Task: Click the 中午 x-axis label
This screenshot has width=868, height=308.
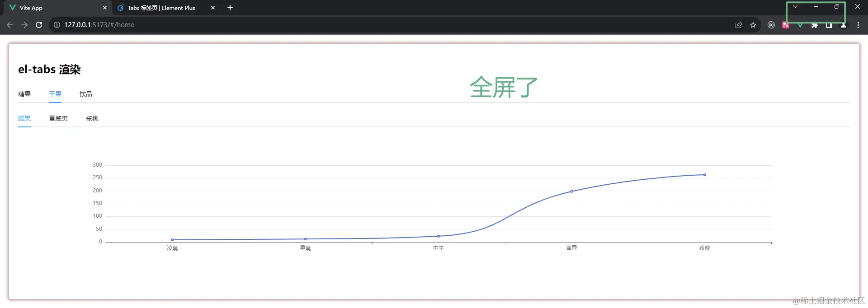Action: [x=439, y=248]
